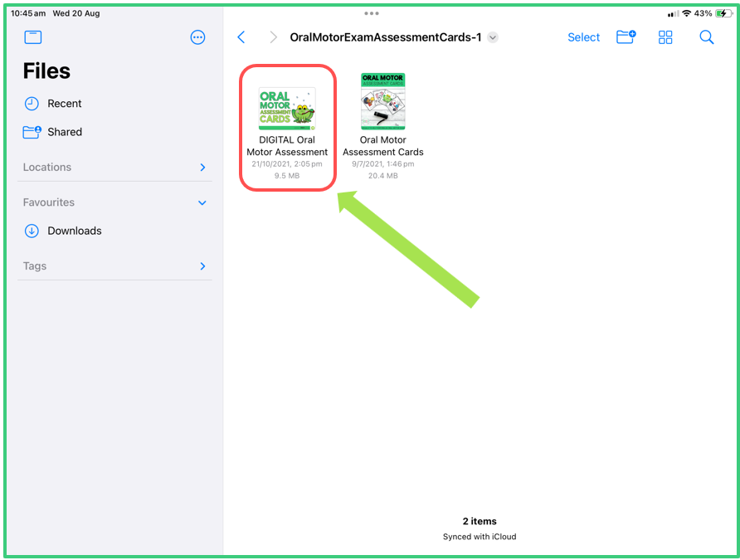This screenshot has width=740, height=560.
Task: Click the 9.5 MB file size
Action: pyautogui.click(x=287, y=176)
